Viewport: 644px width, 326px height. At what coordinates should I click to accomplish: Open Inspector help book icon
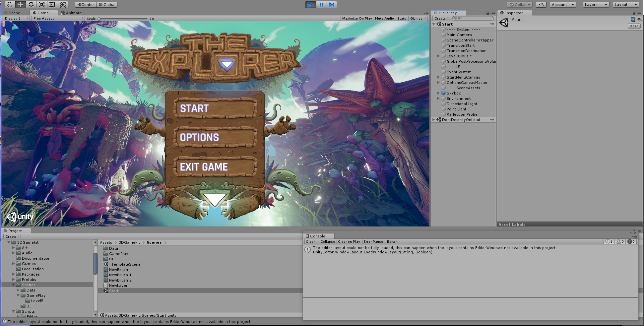pyautogui.click(x=633, y=20)
